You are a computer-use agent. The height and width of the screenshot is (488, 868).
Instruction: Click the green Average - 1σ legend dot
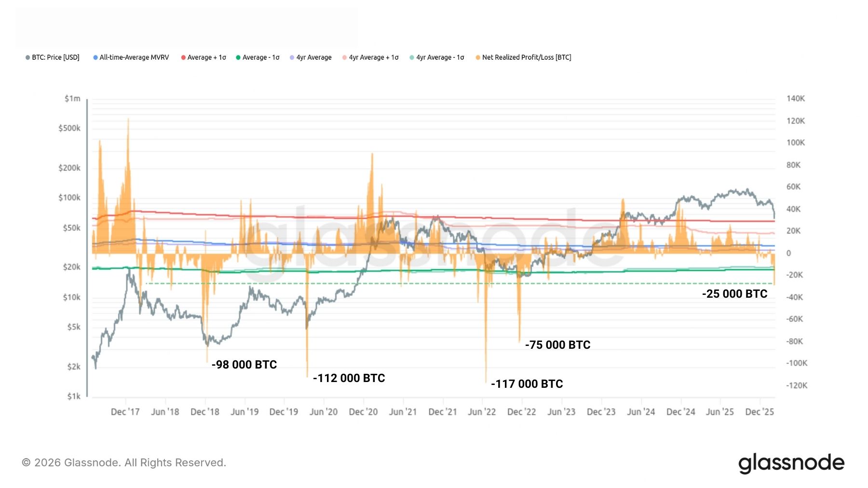click(237, 57)
